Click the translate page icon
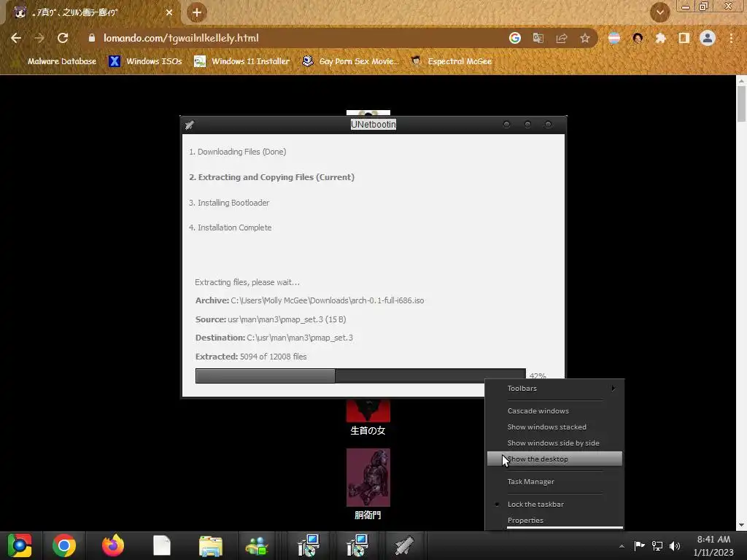The image size is (747, 560). (x=538, y=38)
